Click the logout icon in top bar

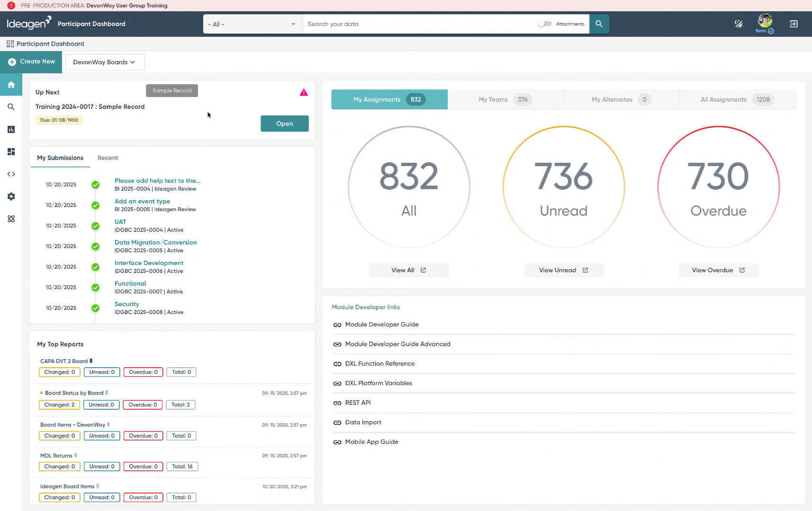[794, 24]
